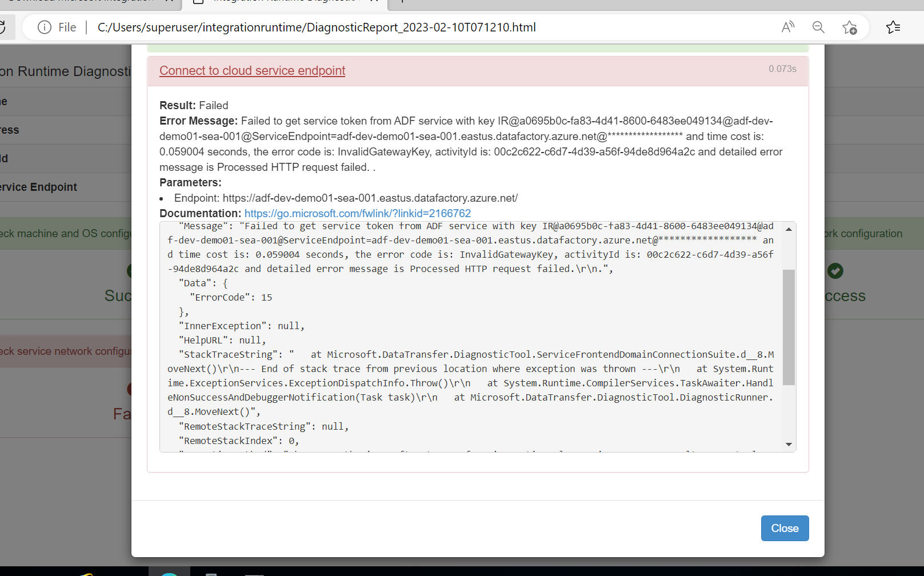Follow the go.microsoft.com documentation link
The image size is (924, 576).
[358, 213]
